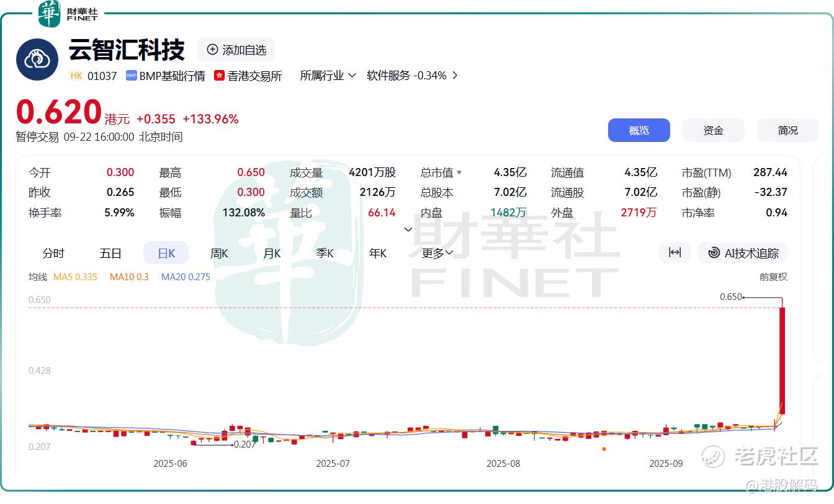834x504 pixels.
Task: Click the Hong Kong exchange flag icon
Action: pos(219,76)
